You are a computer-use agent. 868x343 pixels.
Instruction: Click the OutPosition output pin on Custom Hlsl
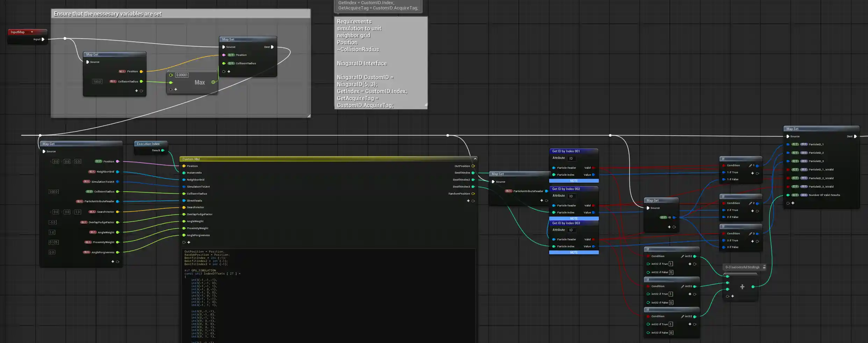473,166
